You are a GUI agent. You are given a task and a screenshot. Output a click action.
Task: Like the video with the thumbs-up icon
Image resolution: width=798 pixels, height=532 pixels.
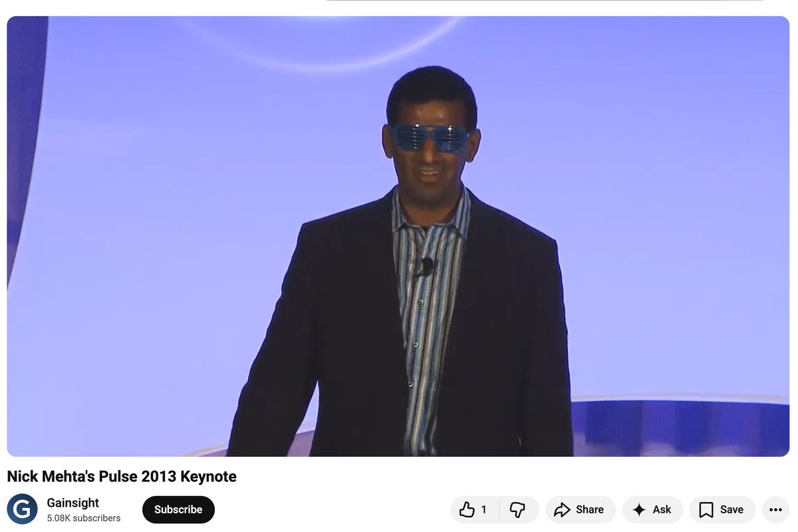pyautogui.click(x=467, y=509)
